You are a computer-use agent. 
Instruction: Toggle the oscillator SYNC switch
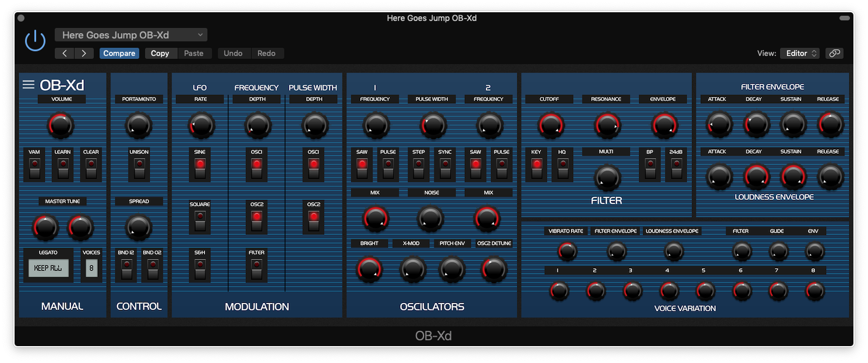[x=445, y=168]
